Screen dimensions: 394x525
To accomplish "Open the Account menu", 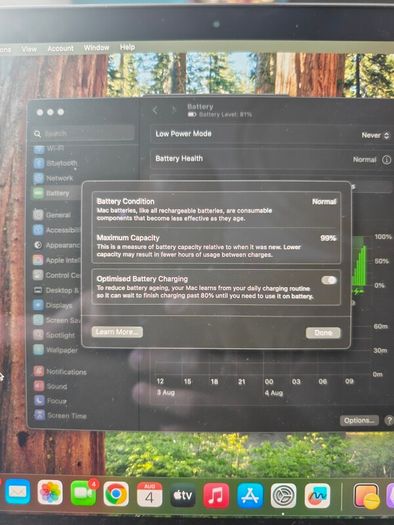I will (60, 49).
